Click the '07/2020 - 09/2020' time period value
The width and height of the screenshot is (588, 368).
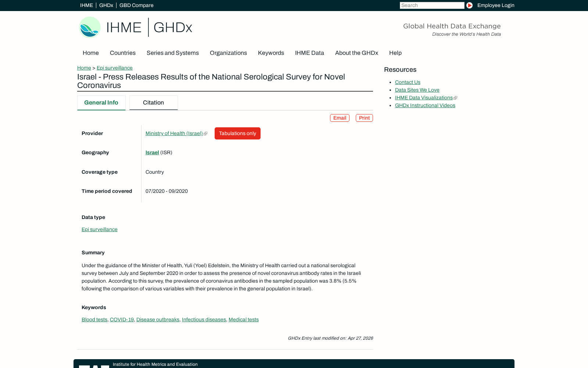166,191
